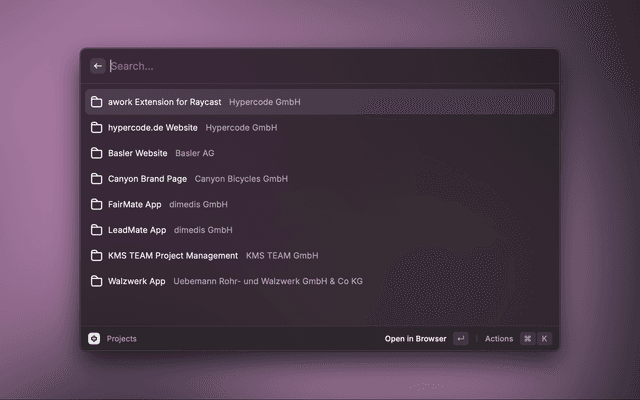Click folder icon next to LeadMate App
Screen dimensions: 640x400
[x=97, y=230]
